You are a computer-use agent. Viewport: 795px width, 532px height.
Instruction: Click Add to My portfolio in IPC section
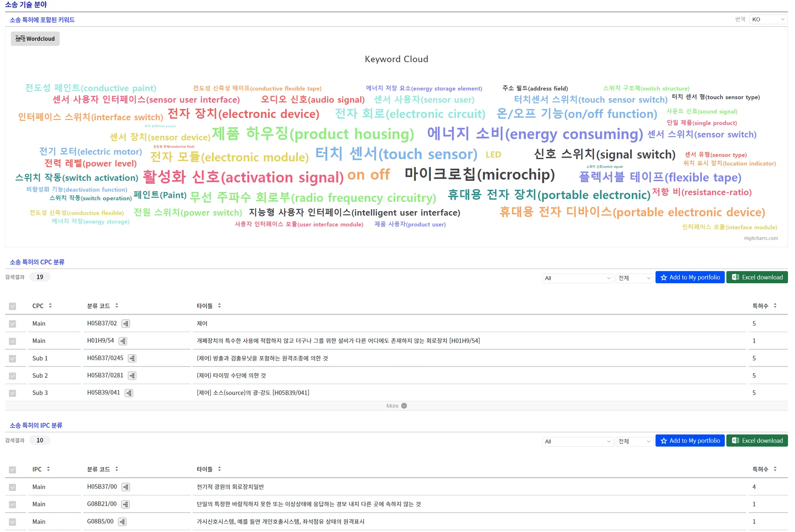pyautogui.click(x=690, y=441)
